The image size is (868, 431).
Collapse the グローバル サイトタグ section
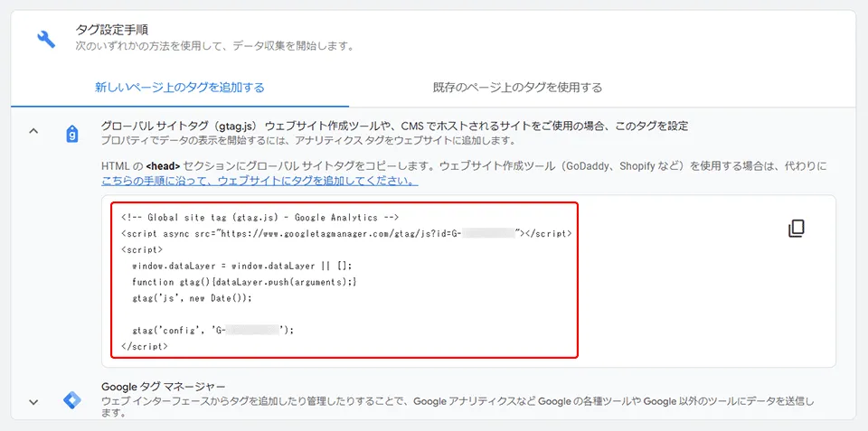click(x=33, y=132)
